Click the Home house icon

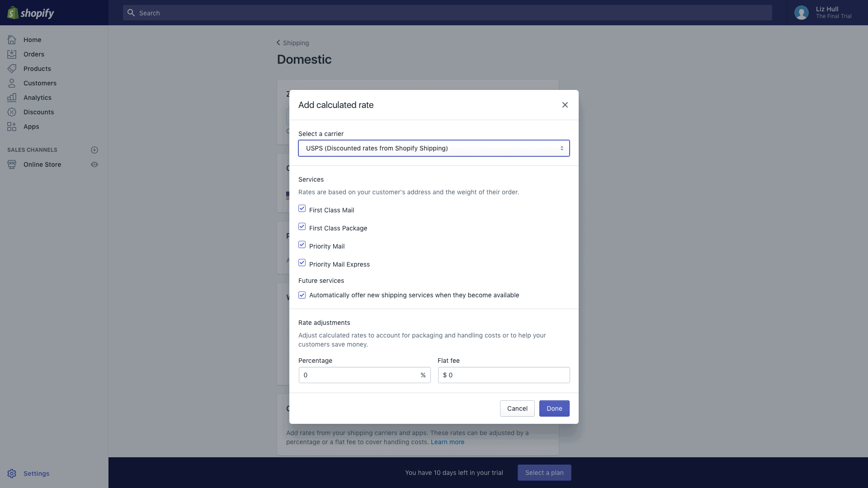pyautogui.click(x=12, y=40)
